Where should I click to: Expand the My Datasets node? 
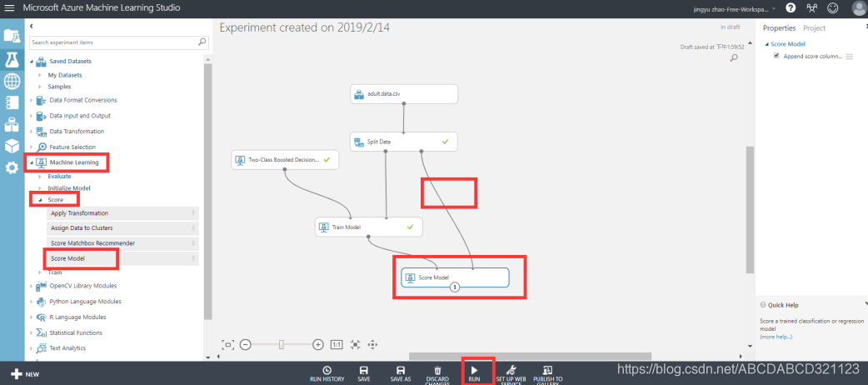(40, 75)
